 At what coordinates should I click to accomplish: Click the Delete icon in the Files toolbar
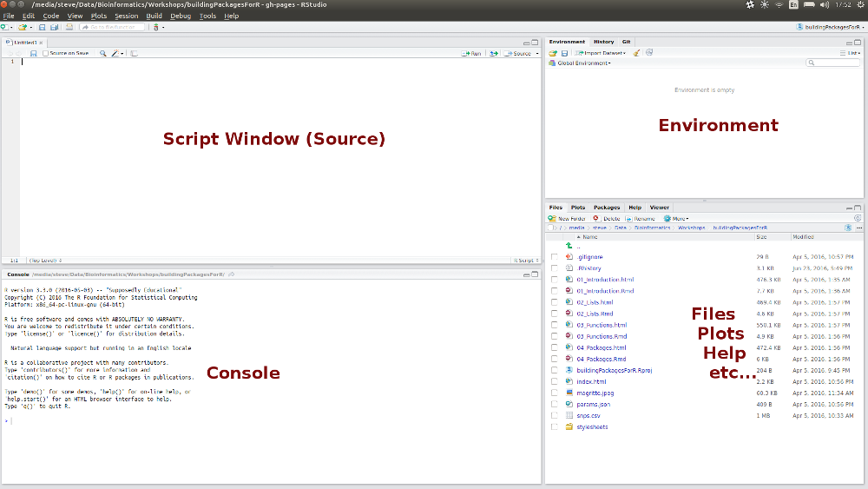[596, 219]
